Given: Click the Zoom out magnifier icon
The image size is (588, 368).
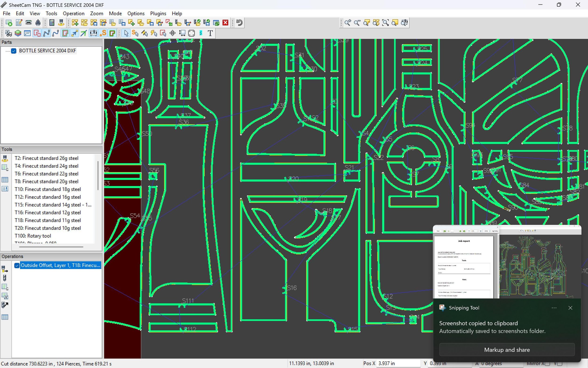Looking at the screenshot, I should tap(357, 23).
